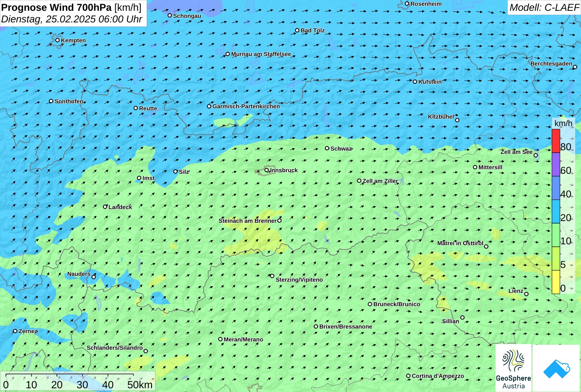581x392 pixels.
Task: Click the Cortina d'Ampezzo marker
Action: [x=408, y=376]
